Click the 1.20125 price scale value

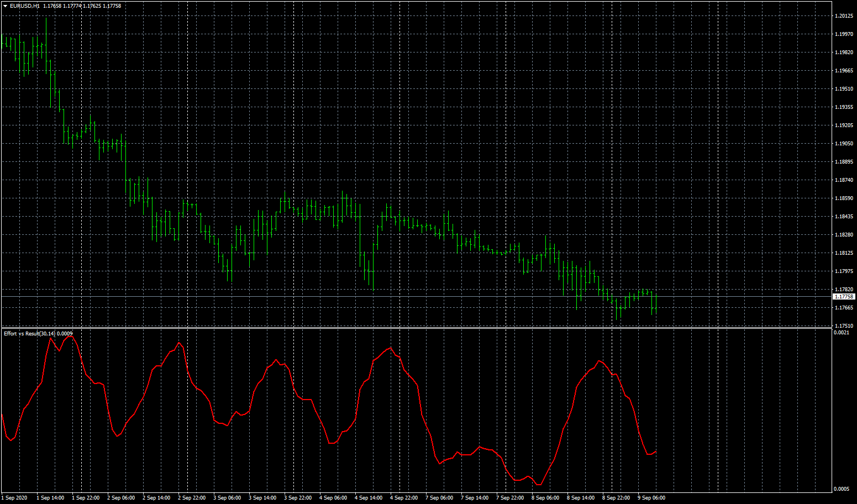(x=844, y=16)
